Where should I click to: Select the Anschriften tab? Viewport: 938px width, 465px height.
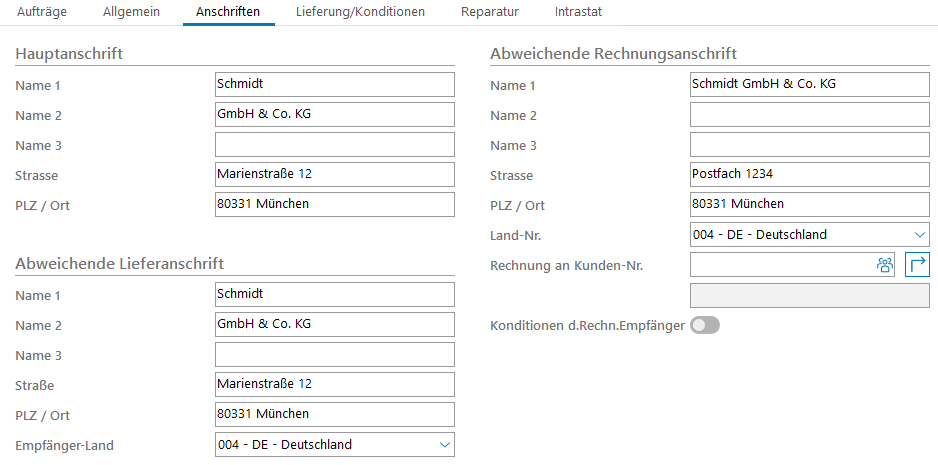228,12
